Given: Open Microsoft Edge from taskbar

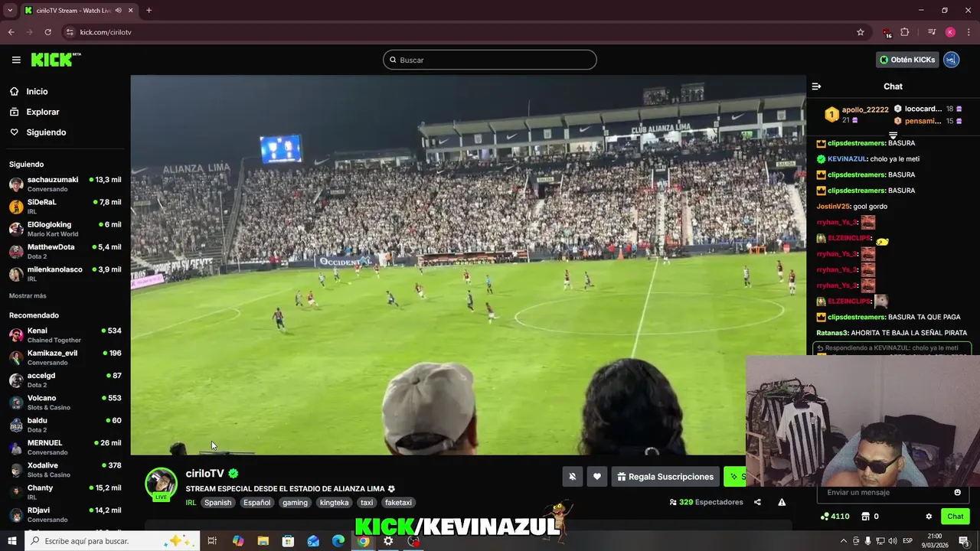Looking at the screenshot, I should pos(338,541).
